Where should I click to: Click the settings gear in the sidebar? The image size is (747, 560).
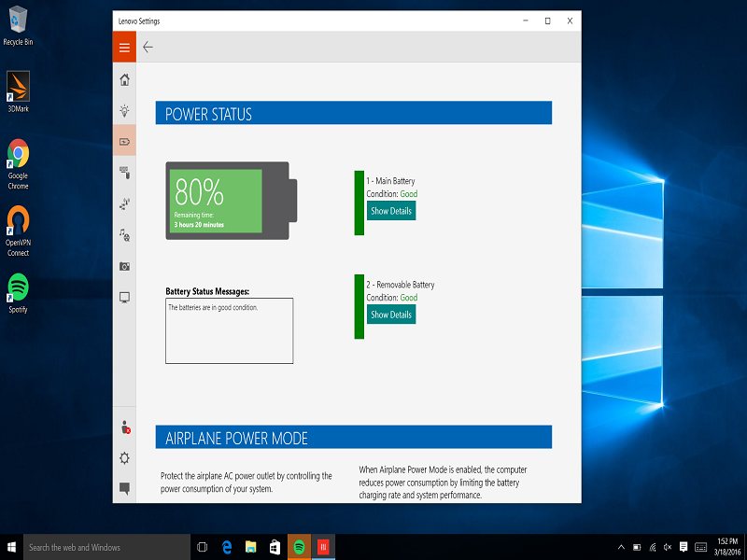(x=124, y=458)
